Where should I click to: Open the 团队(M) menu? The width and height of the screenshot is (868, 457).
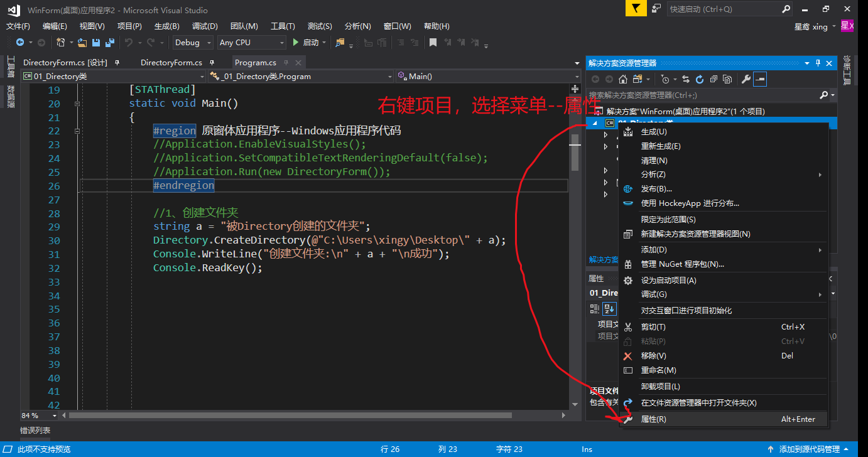coord(244,26)
